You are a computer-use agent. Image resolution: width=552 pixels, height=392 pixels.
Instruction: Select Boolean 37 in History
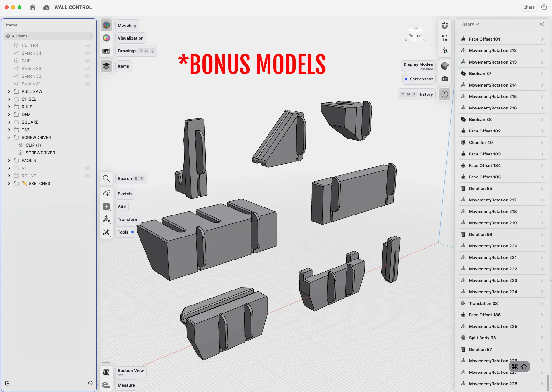point(503,73)
